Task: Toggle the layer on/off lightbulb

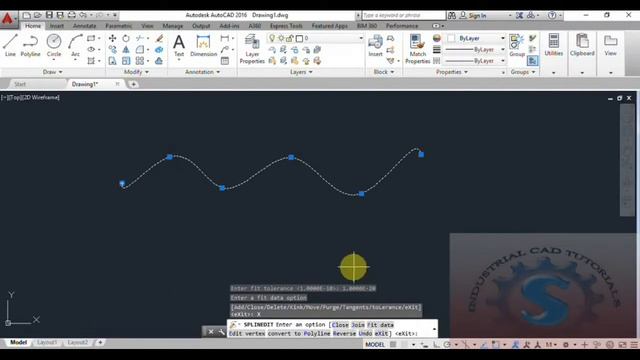Action: 272,38
